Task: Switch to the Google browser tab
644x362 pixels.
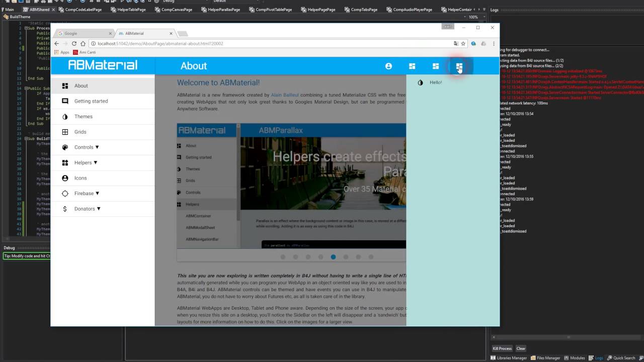Action: (x=85, y=33)
